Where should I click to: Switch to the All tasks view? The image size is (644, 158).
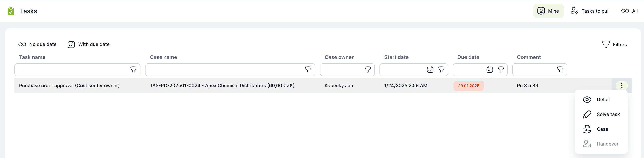coord(629,11)
